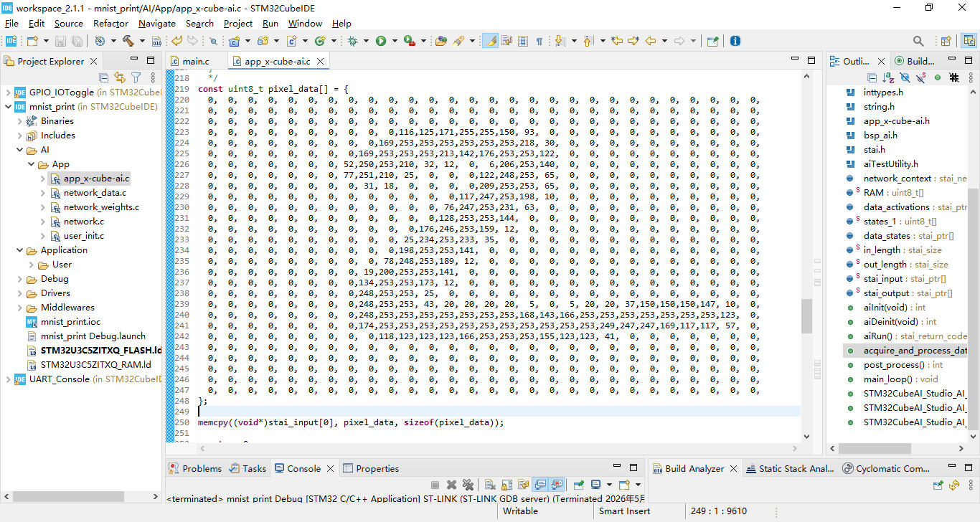Click Next Annotation yellow down arrow
Image resolution: width=980 pixels, height=522 pixels.
[560, 41]
